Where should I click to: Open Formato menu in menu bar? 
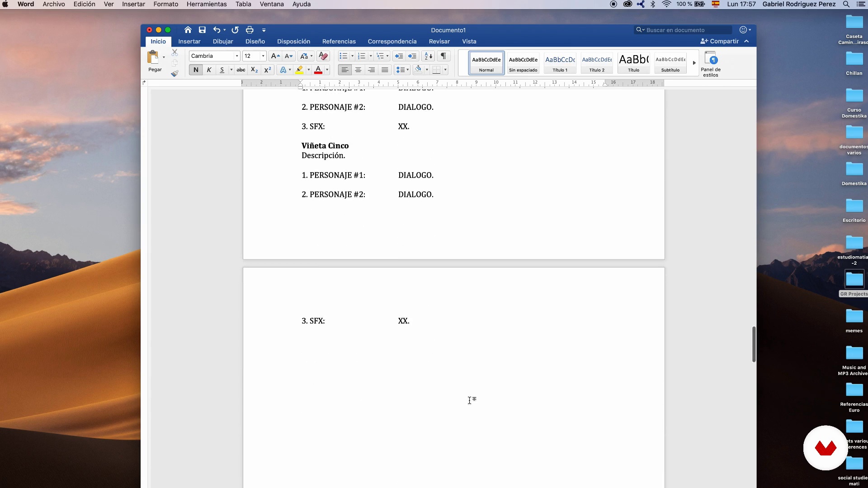coord(166,4)
